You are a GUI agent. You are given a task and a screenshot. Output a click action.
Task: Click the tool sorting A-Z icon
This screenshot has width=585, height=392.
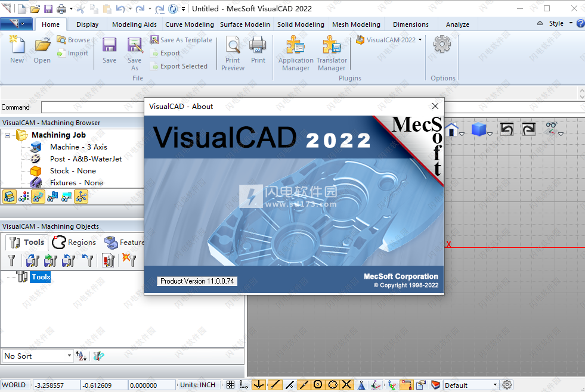[81, 356]
